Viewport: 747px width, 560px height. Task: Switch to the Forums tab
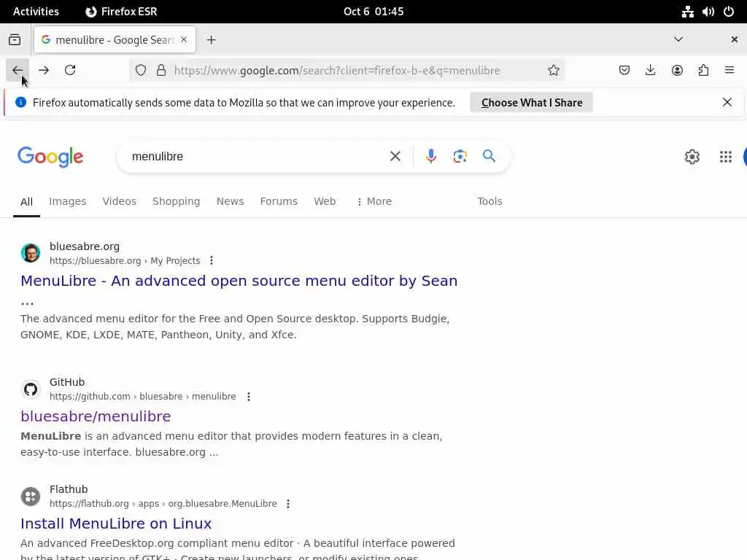pos(279,201)
